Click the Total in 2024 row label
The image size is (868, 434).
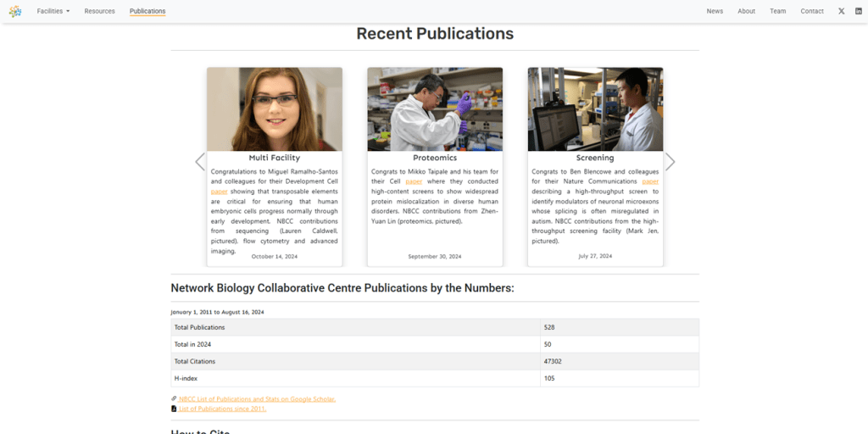(x=192, y=344)
